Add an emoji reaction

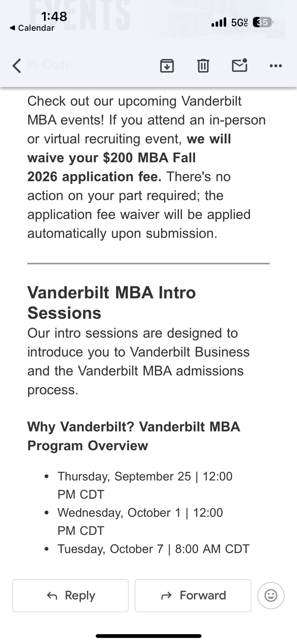click(271, 595)
